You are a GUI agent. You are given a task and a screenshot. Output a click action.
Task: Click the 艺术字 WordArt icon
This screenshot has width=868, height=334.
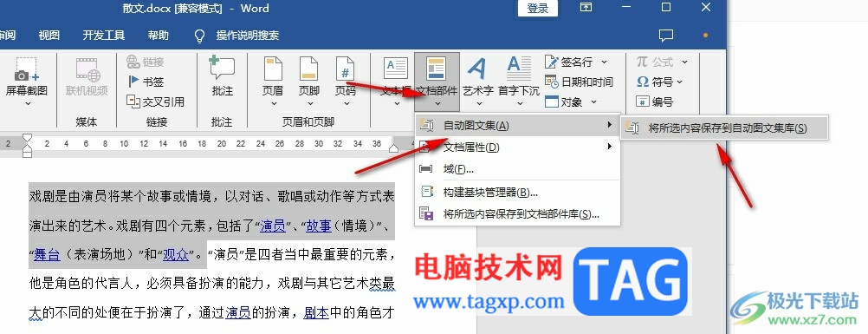(477, 69)
